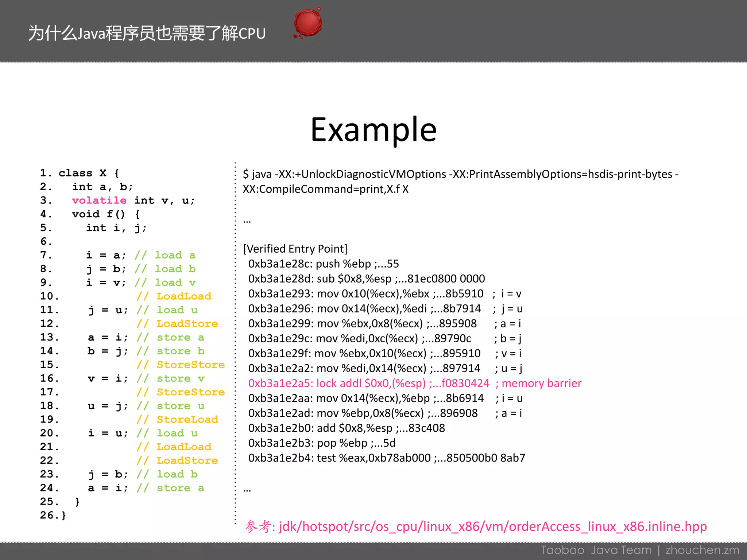This screenshot has width=747, height=560.
Task: Click line 16 'v = i; // store v'
Action: [x=122, y=378]
